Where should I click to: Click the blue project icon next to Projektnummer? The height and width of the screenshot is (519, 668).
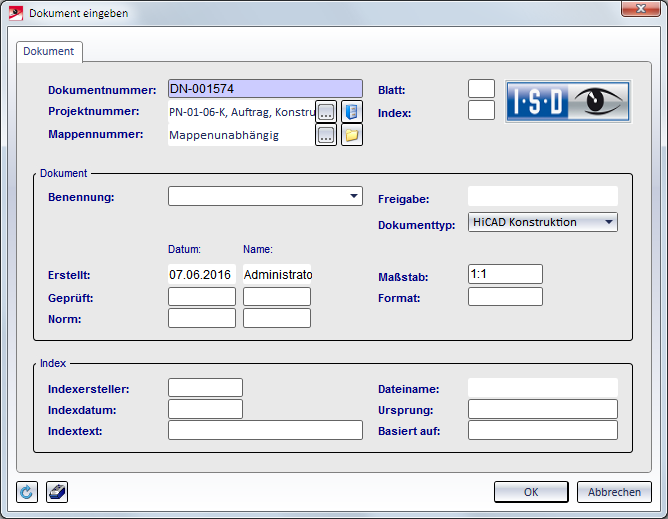tap(351, 111)
